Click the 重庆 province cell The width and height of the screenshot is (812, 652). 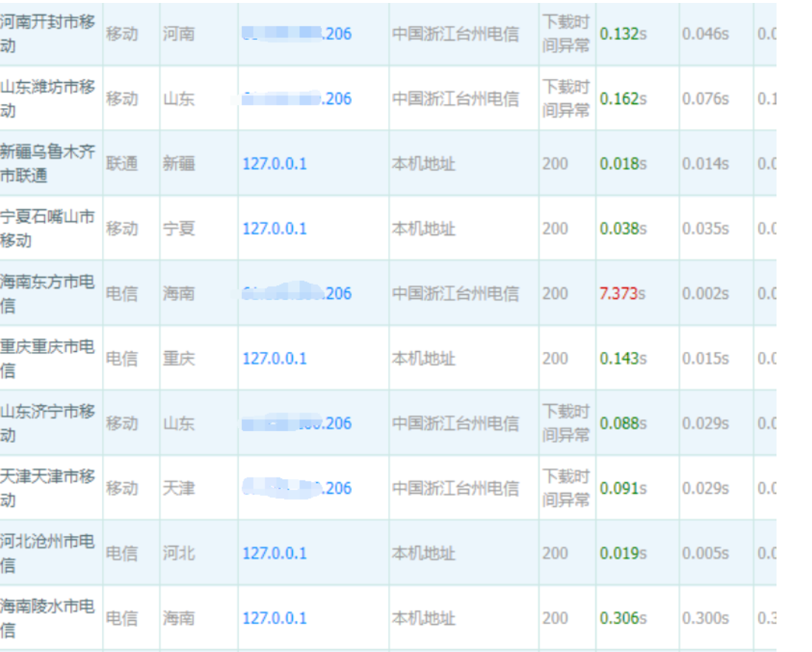[179, 359]
